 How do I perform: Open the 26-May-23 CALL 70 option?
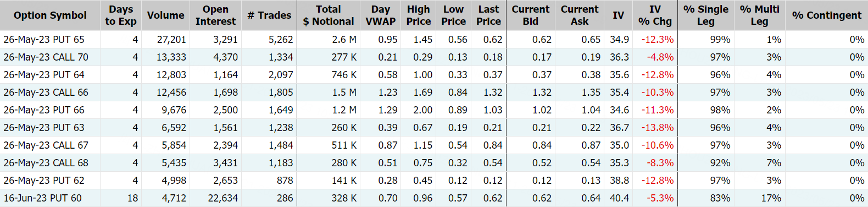pyautogui.click(x=46, y=57)
